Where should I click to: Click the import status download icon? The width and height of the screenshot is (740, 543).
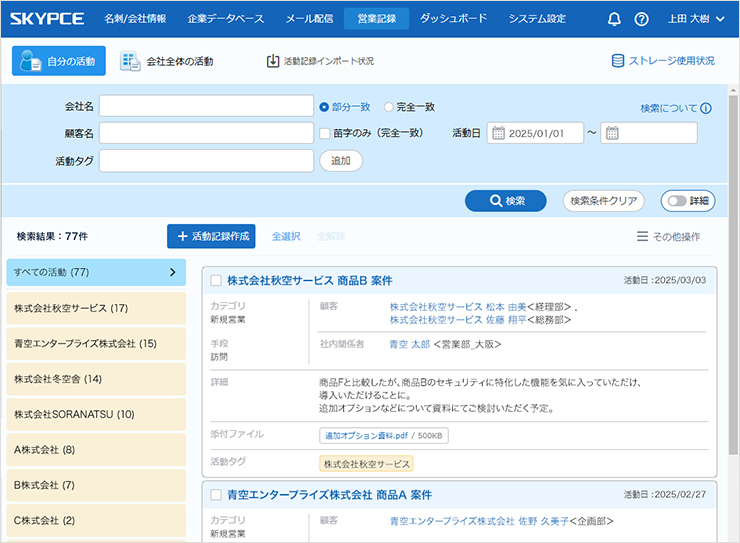pyautogui.click(x=273, y=61)
